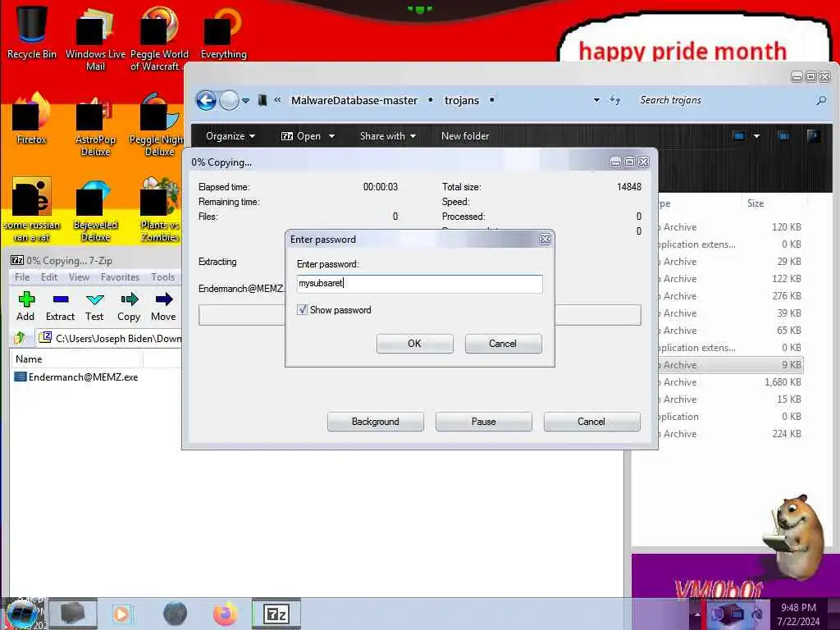Open the Favorites menu in 7-Zip
Image resolution: width=840 pixels, height=630 pixels.
click(120, 277)
